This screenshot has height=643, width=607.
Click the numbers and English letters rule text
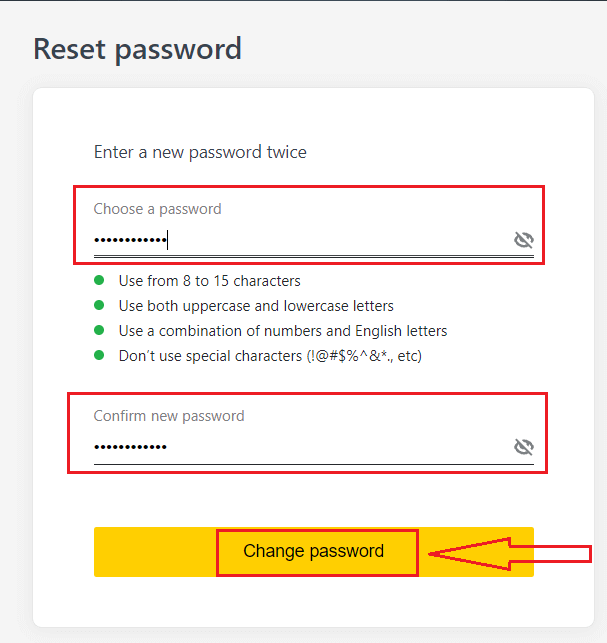click(282, 330)
